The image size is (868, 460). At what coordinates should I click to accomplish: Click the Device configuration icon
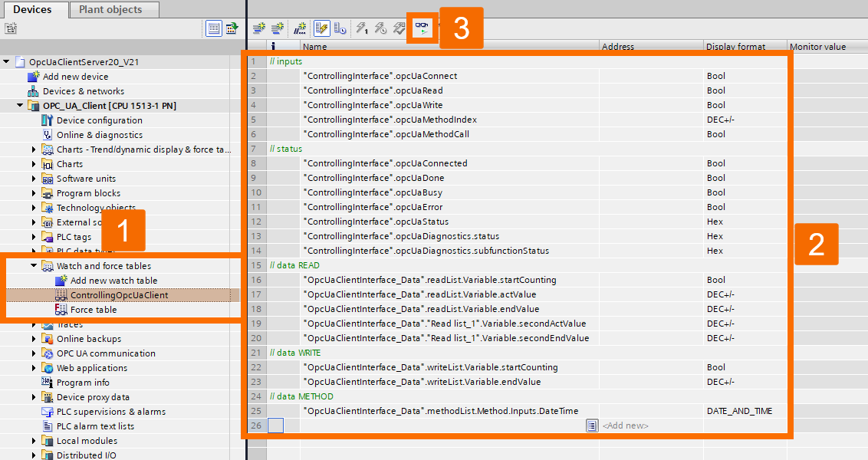(48, 120)
